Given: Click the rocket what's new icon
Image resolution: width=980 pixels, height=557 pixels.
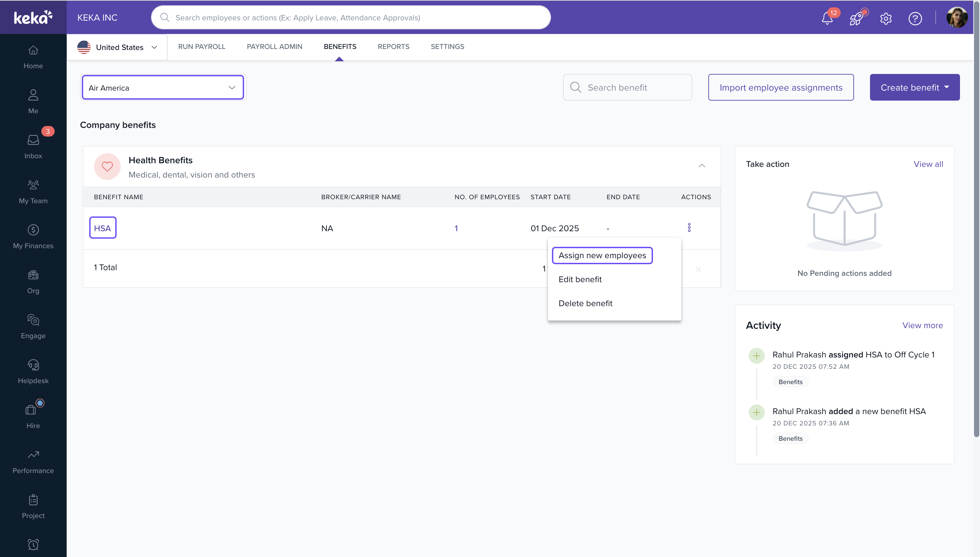Looking at the screenshot, I should tap(856, 18).
